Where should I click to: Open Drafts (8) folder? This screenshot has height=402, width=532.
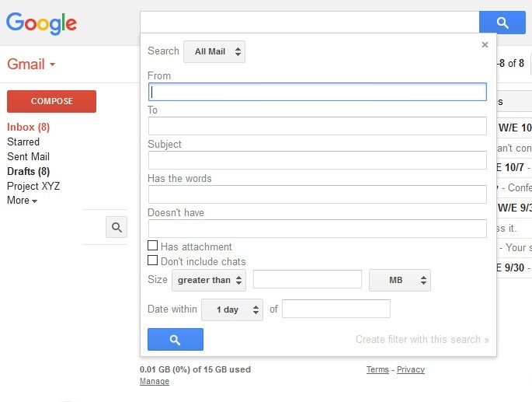tap(29, 171)
